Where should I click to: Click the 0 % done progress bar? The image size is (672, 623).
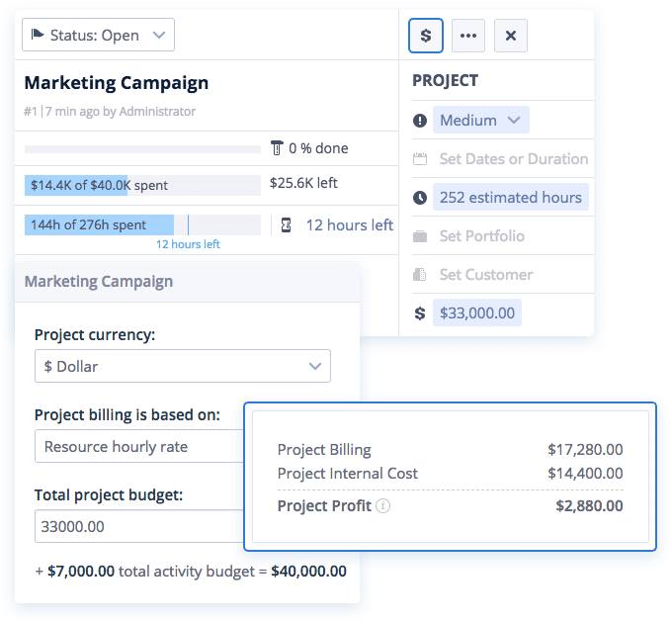coord(142,149)
